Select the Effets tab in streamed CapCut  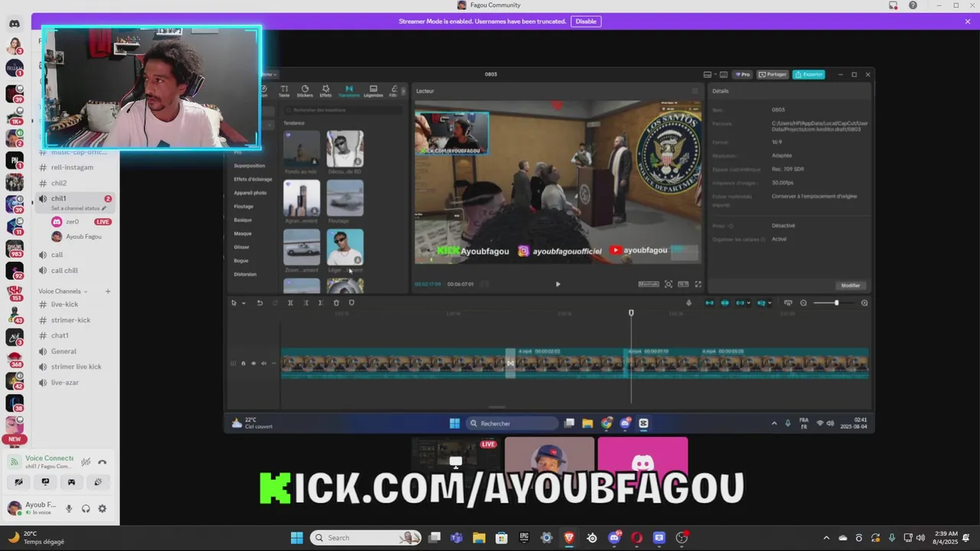(325, 91)
